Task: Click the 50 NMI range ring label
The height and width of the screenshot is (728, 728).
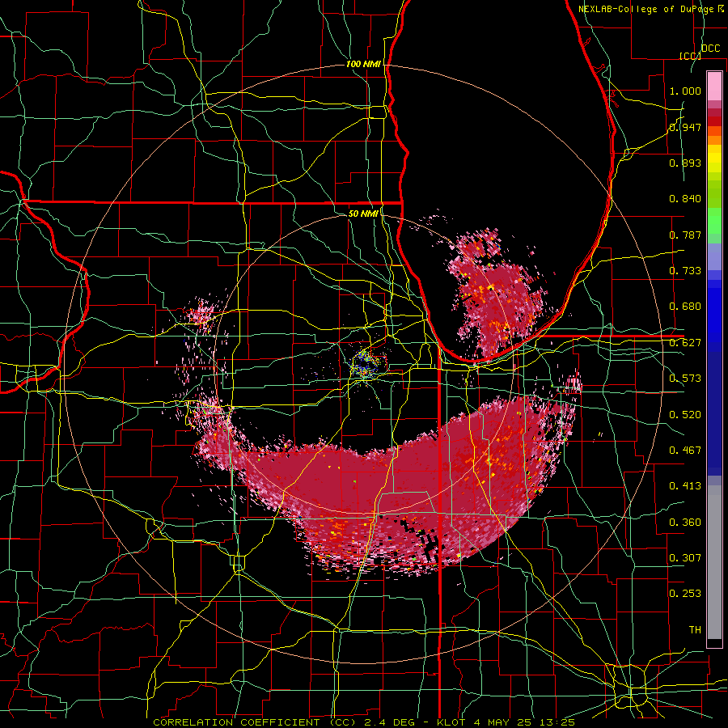Action: [x=363, y=214]
